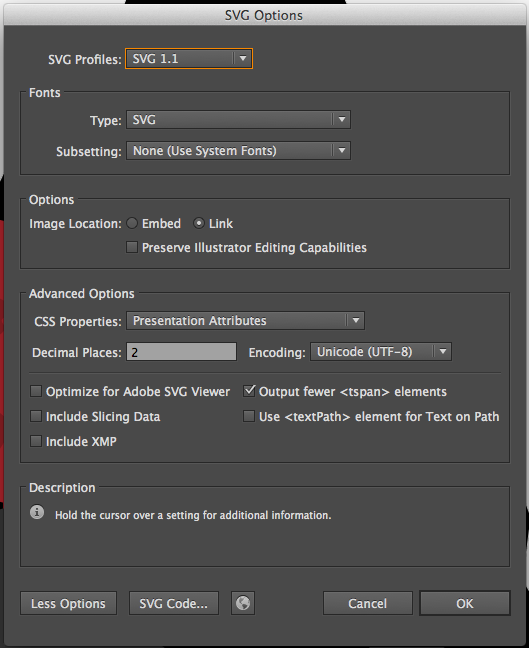
Task: Click the globe preview icon button
Action: click(x=243, y=603)
